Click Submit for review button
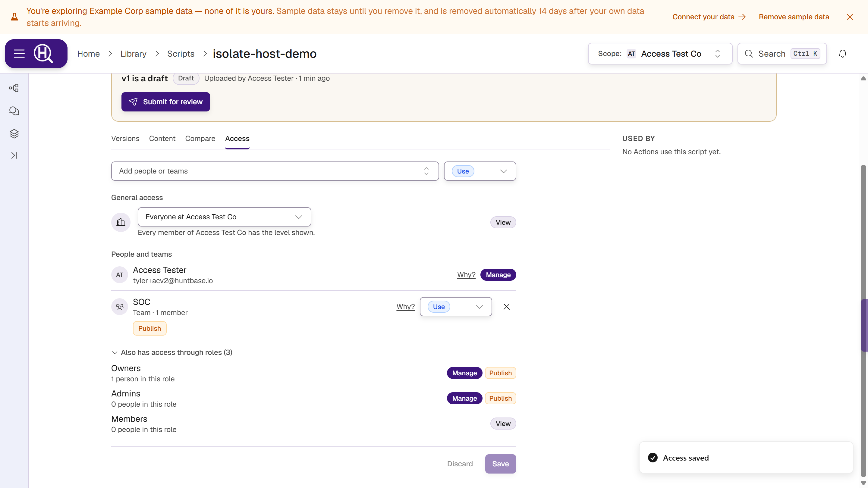The height and width of the screenshot is (488, 868). pyautogui.click(x=166, y=102)
